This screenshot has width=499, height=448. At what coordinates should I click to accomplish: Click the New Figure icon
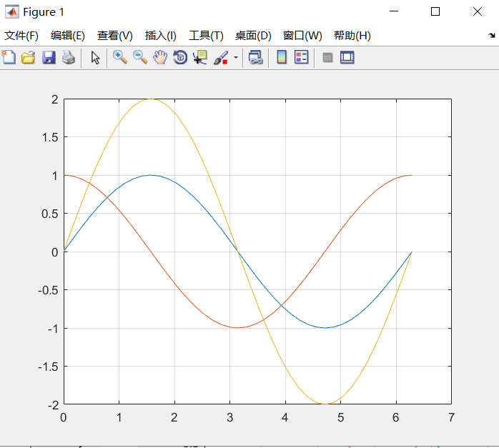[x=9, y=58]
